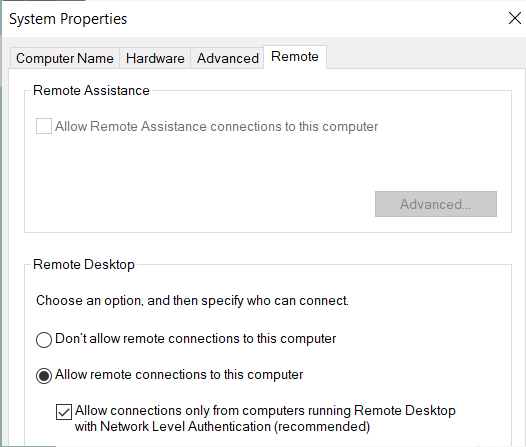The image size is (526, 447).
Task: Tick the Allow Remote Assistance checkbox box
Action: [44, 126]
